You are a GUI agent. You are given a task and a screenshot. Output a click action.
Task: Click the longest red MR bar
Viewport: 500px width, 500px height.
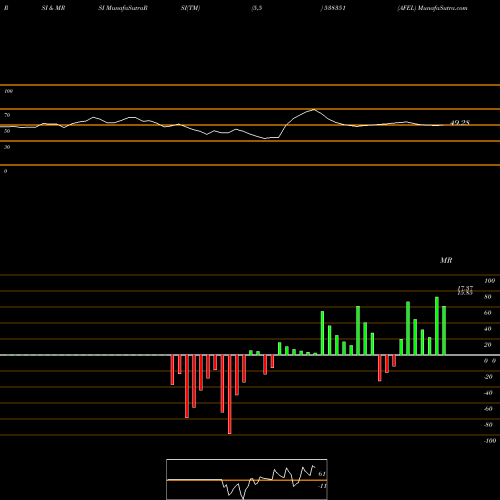pyautogui.click(x=229, y=394)
